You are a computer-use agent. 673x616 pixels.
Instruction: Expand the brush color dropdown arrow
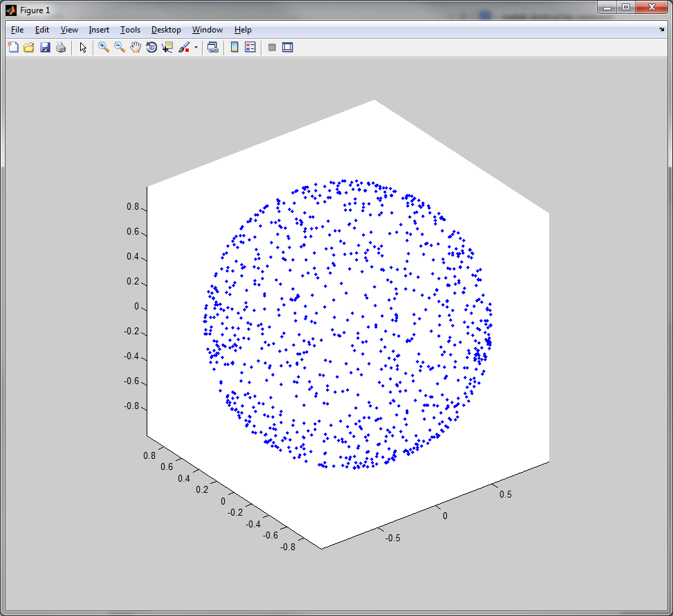click(196, 47)
